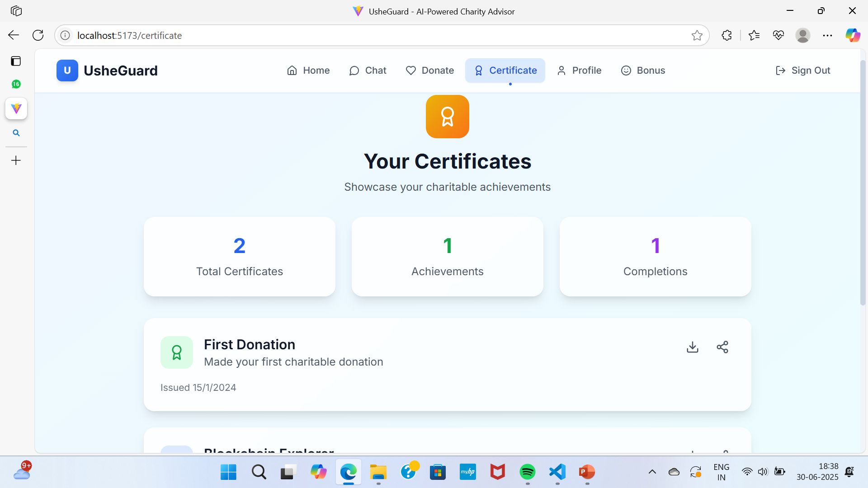Image resolution: width=868 pixels, height=488 pixels.
Task: Show hidden system tray icons chevron
Action: (x=652, y=472)
